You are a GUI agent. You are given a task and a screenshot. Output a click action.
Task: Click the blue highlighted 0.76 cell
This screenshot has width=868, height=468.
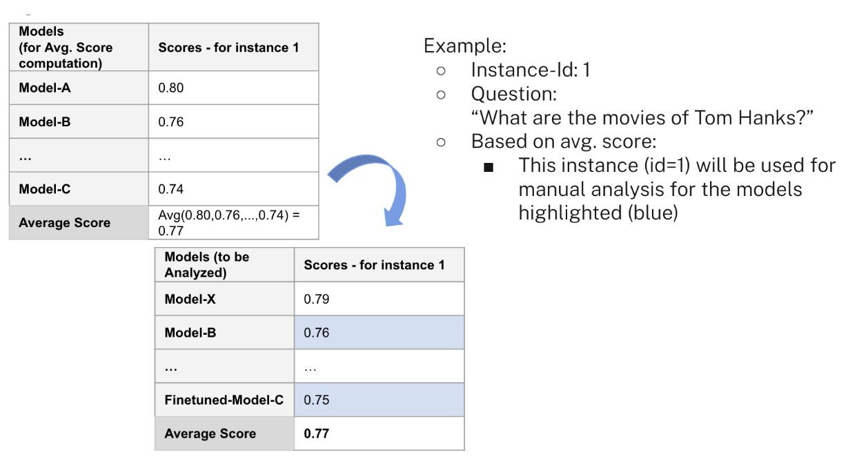[x=379, y=333]
